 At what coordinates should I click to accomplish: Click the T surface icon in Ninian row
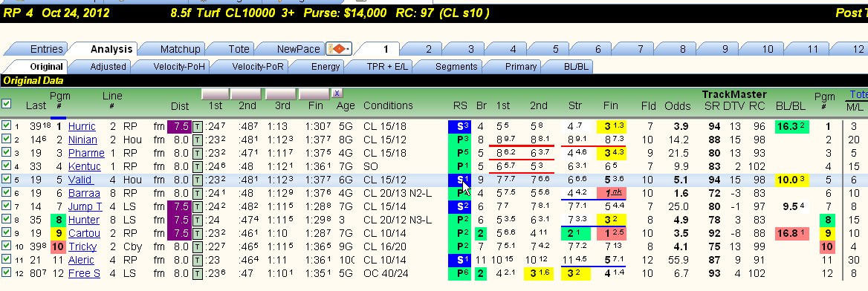[x=198, y=140]
